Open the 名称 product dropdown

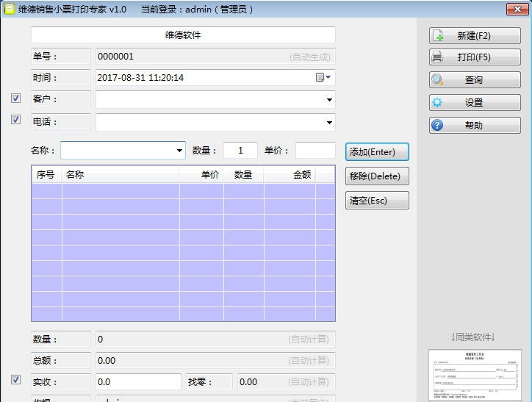[179, 151]
